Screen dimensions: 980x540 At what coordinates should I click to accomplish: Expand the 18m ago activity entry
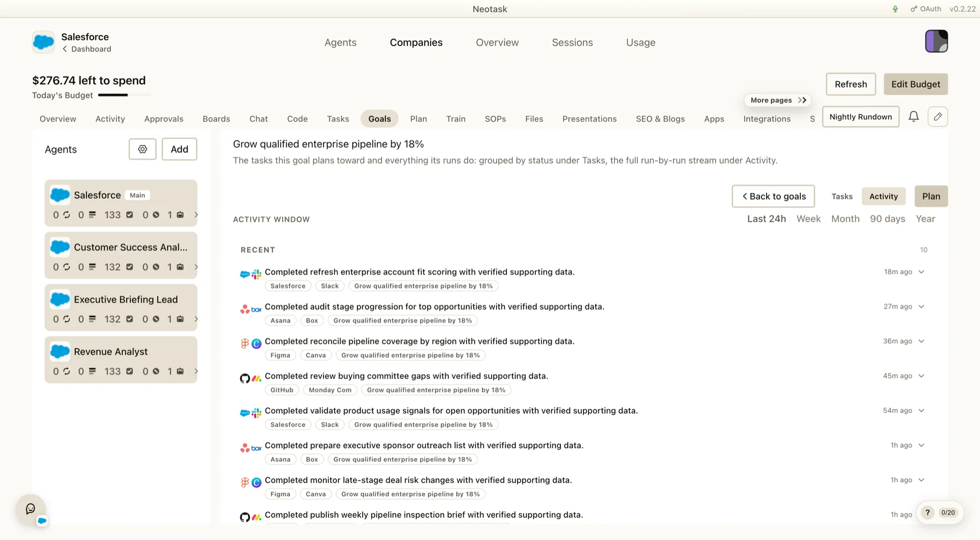[921, 272]
